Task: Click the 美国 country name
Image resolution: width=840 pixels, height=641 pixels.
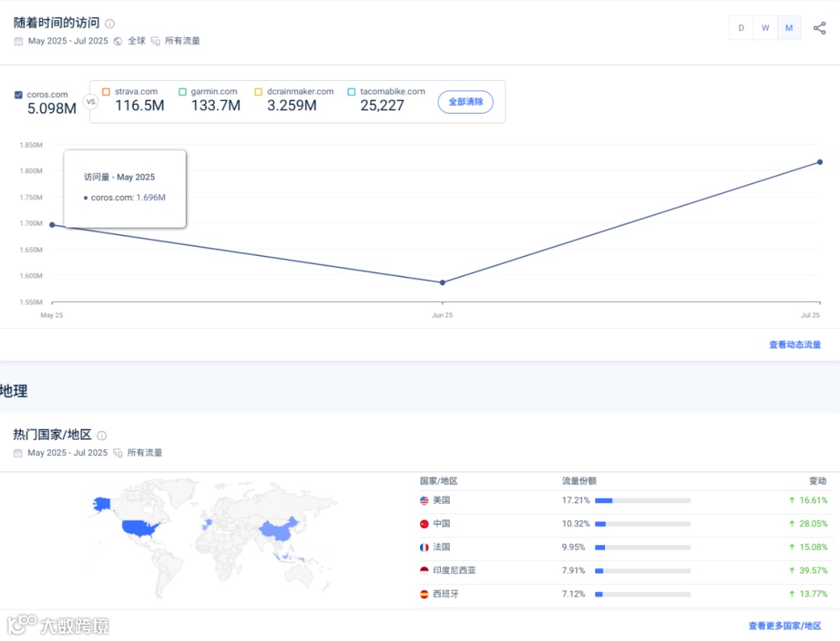Action: pyautogui.click(x=442, y=500)
